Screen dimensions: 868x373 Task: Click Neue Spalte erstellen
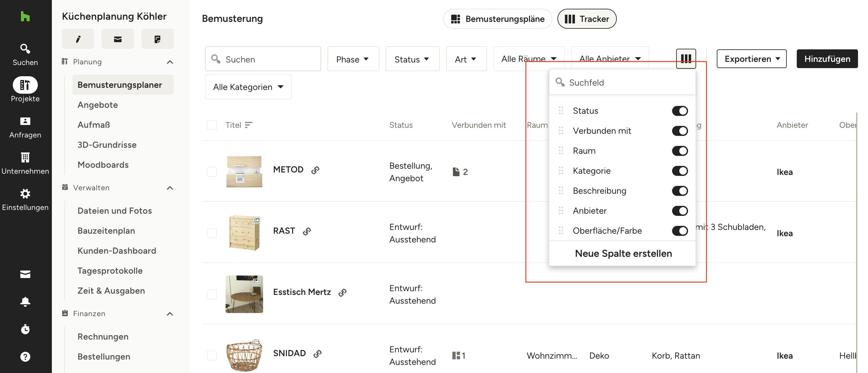(623, 253)
